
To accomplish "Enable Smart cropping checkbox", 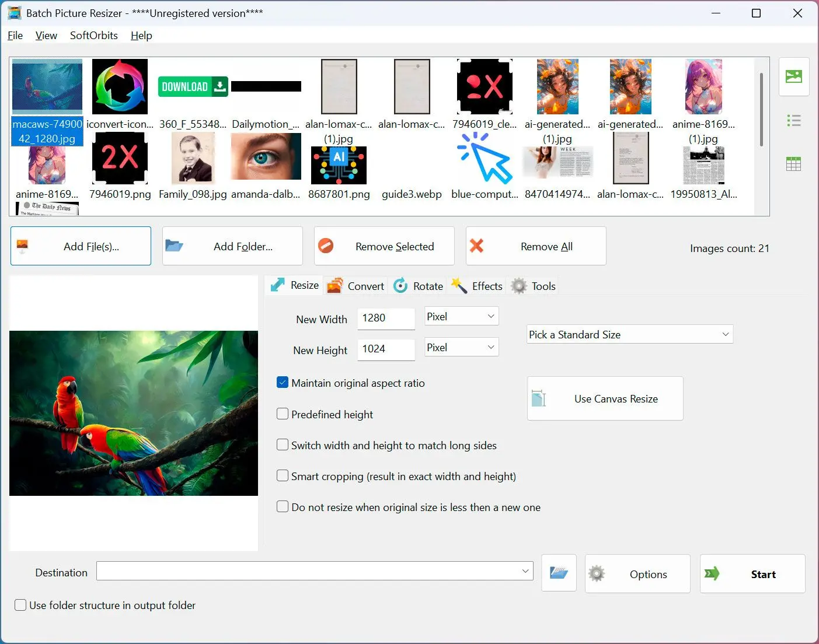I will tap(283, 476).
